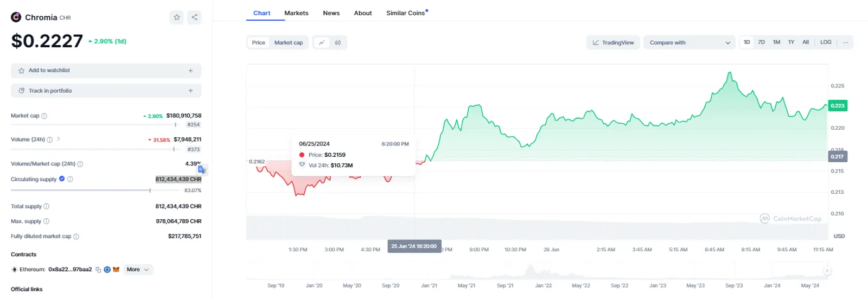This screenshot has width=868, height=299.
Task: Click highlighted 812,434,439 CHR circulating supply
Action: tap(178, 179)
